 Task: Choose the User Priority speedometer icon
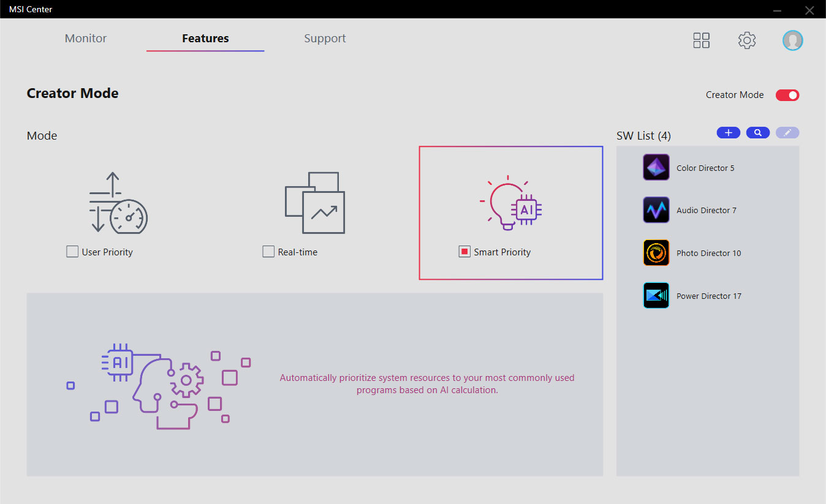tap(118, 203)
